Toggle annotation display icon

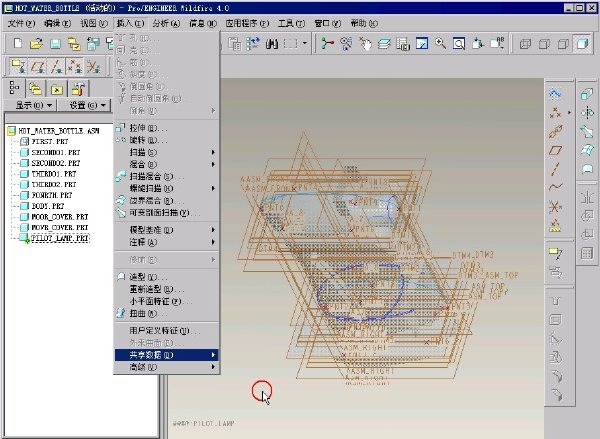[x=18, y=67]
